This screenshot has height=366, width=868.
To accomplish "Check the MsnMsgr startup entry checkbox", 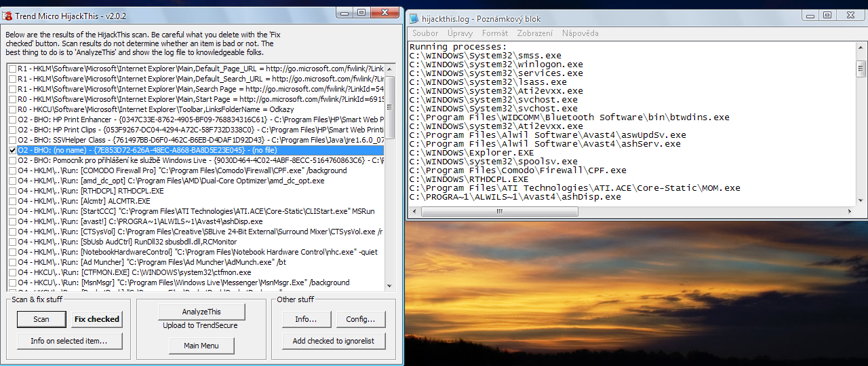I will point(13,282).
